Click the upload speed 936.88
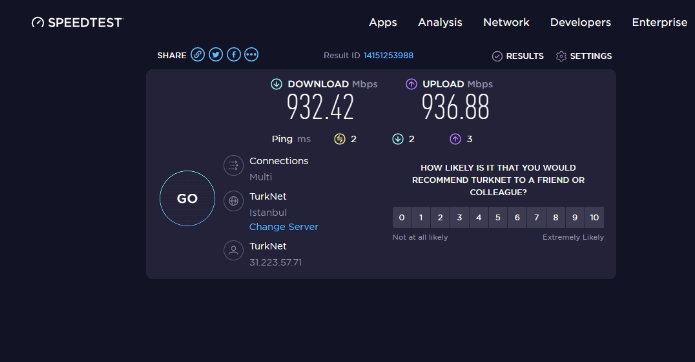This screenshot has height=362, width=695. click(x=455, y=107)
